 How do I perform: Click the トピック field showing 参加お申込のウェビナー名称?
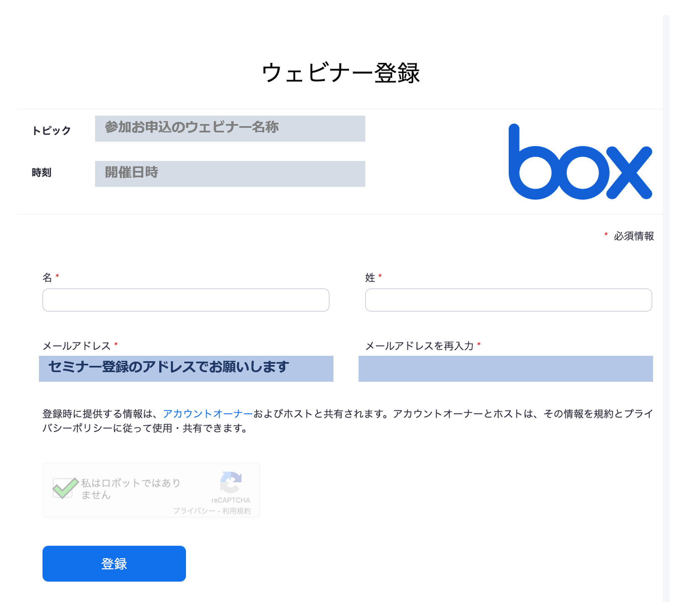(230, 129)
